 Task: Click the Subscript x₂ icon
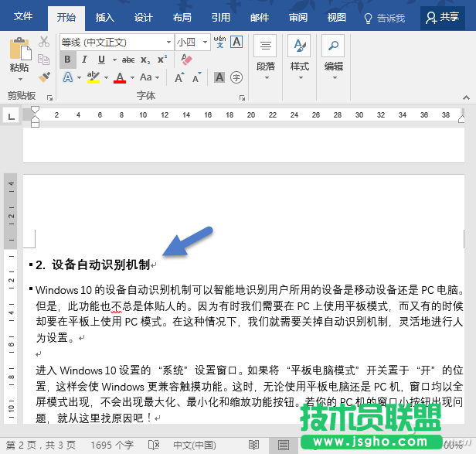coord(145,60)
